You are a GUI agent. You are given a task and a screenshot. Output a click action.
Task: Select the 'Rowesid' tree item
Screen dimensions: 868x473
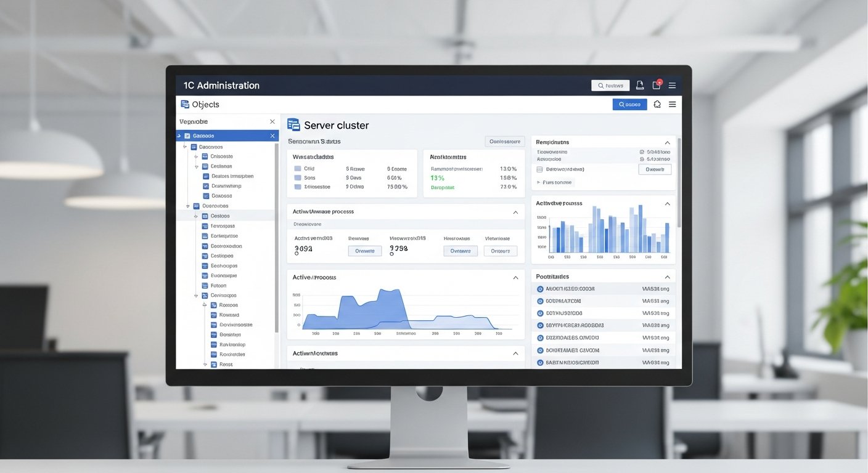pos(229,315)
